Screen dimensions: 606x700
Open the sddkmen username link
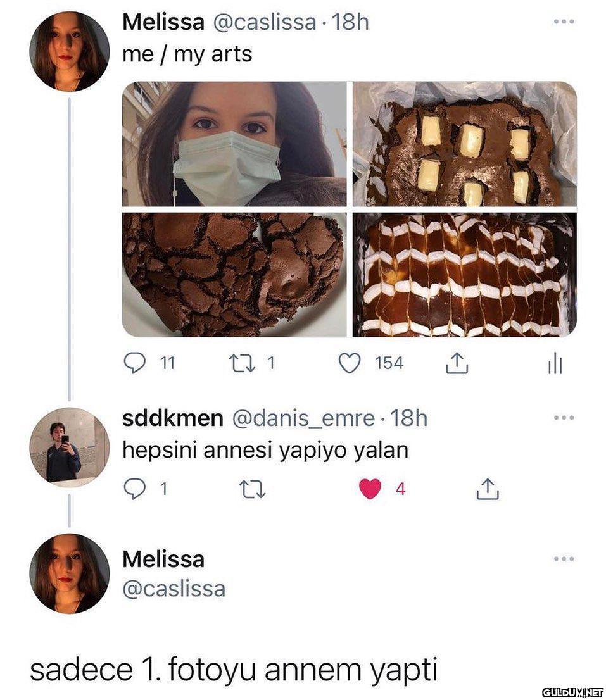(172, 418)
